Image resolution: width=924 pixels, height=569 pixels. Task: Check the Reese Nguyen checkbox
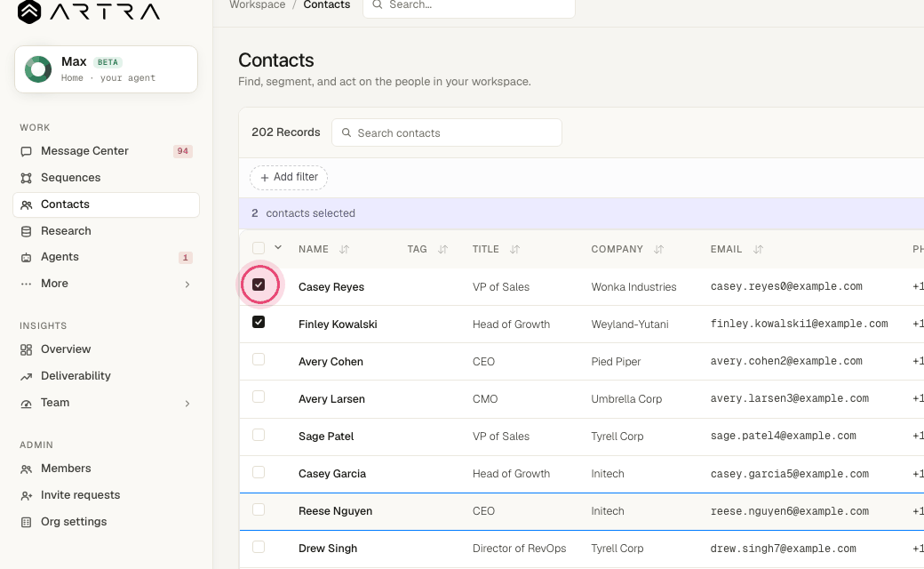(x=259, y=509)
